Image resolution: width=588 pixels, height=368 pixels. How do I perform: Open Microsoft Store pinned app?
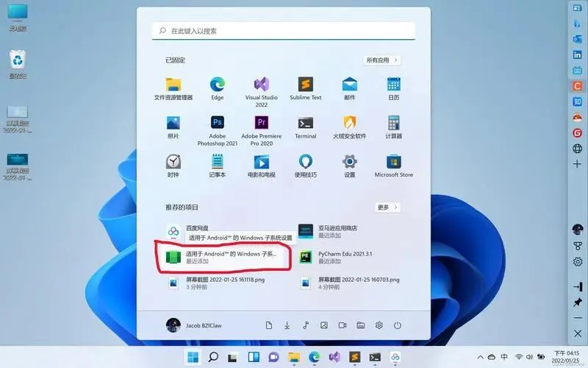(393, 166)
